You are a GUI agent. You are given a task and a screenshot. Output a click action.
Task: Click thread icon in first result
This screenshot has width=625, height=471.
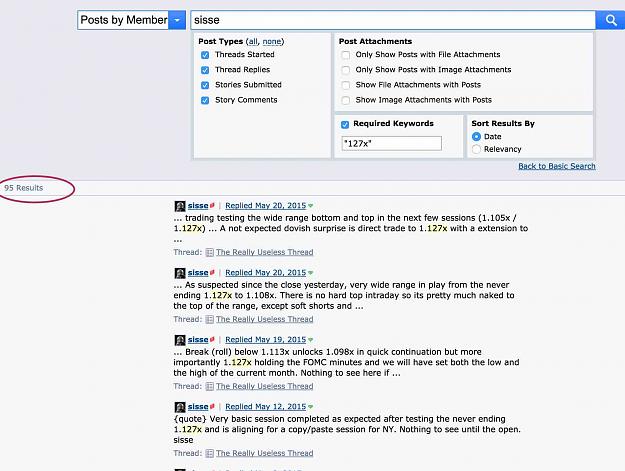coord(210,252)
